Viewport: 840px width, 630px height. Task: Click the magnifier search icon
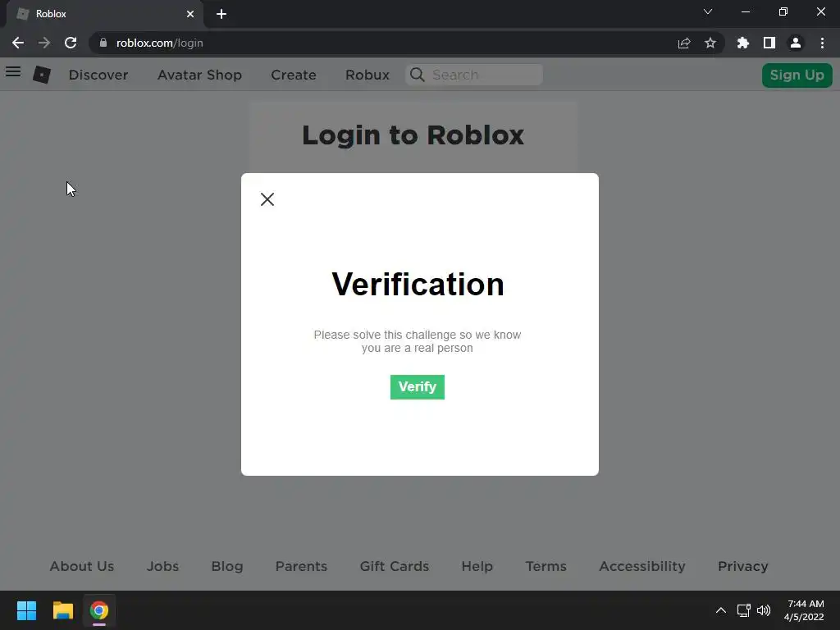[418, 75]
